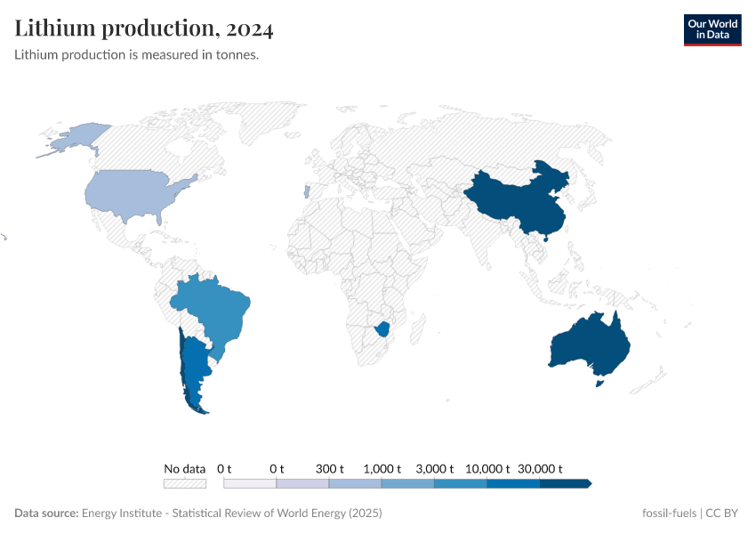This screenshot has width=756, height=534.
Task: Click the hatched No data legend swatch
Action: coord(184,482)
